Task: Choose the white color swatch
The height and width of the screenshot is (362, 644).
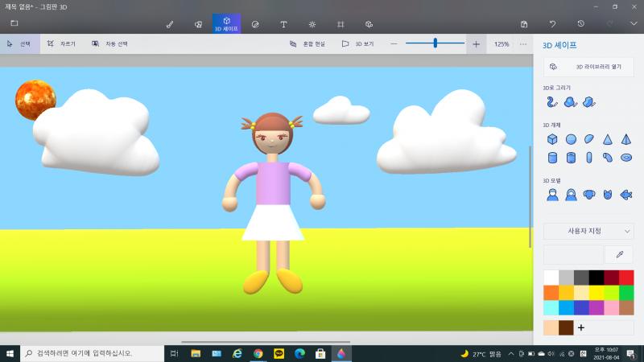Action: [551, 278]
